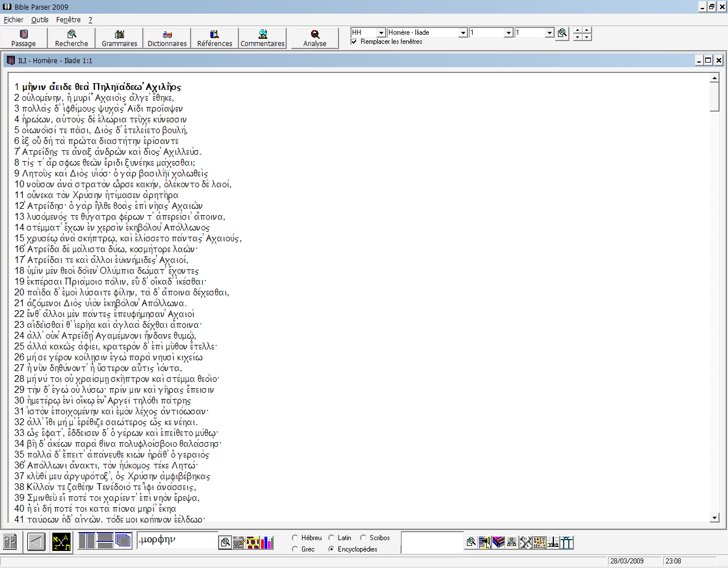This screenshot has height=568, width=728.
Task: Open the Références toolbar button
Action: point(215,38)
